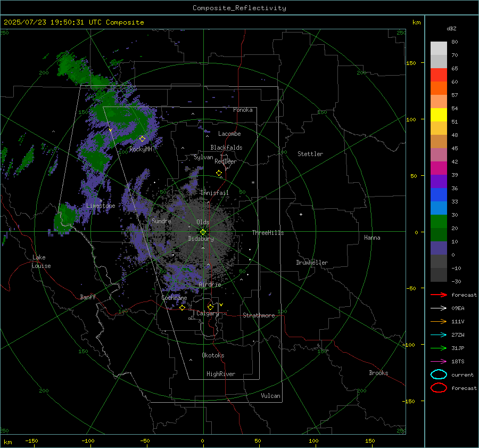
Task: Click the Innisfail label
Action: [x=214, y=193]
